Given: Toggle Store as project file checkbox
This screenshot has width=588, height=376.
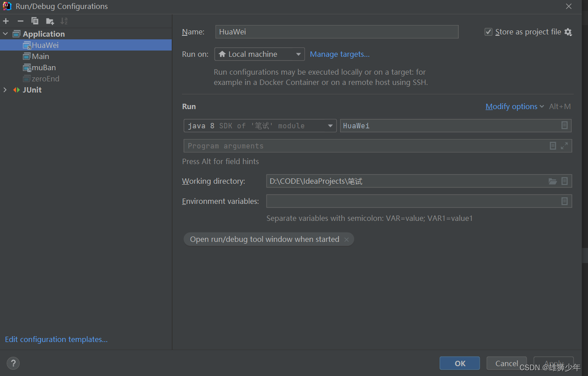Looking at the screenshot, I should tap(488, 32).
